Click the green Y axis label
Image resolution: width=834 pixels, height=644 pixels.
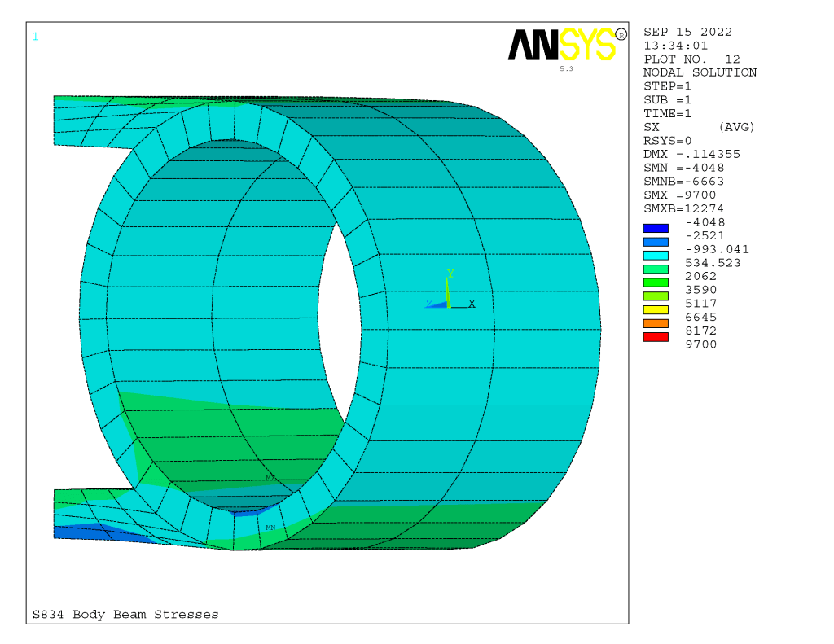coord(450,273)
